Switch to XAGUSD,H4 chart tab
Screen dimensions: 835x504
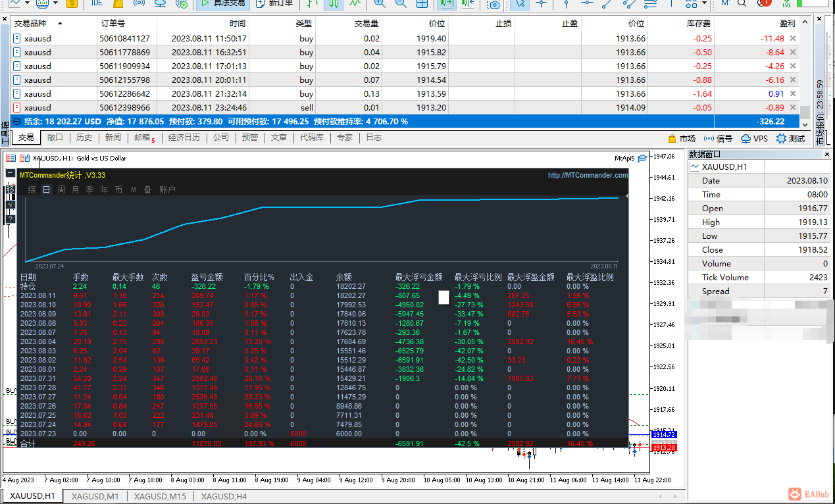pos(224,496)
